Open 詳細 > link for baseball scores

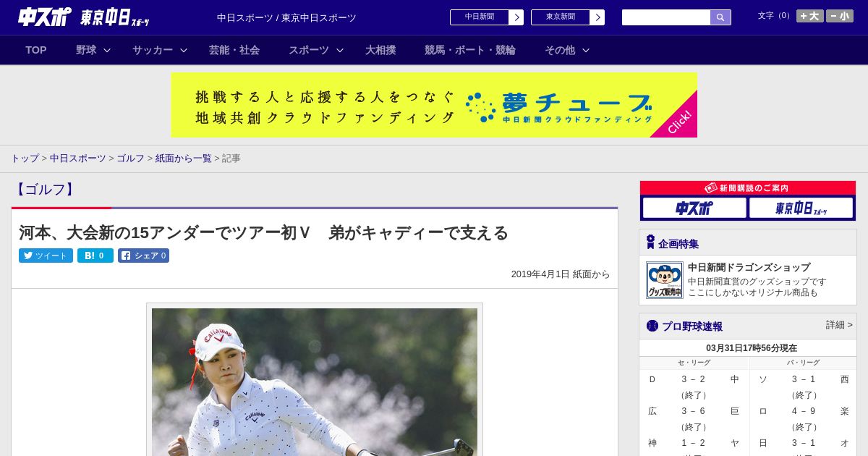(x=839, y=325)
